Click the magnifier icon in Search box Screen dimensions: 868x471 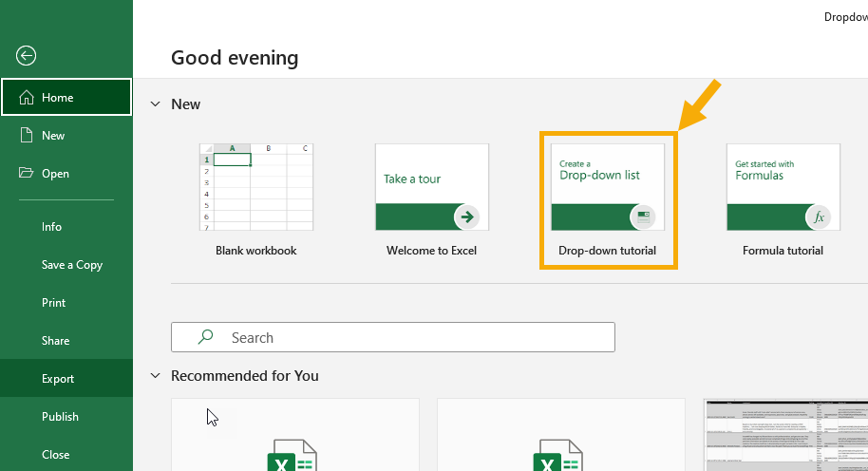point(205,336)
